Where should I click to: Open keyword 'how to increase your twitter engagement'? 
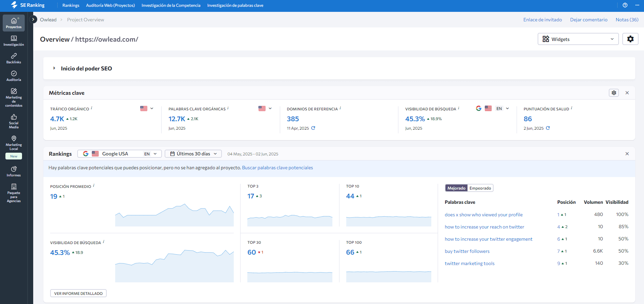click(488, 239)
